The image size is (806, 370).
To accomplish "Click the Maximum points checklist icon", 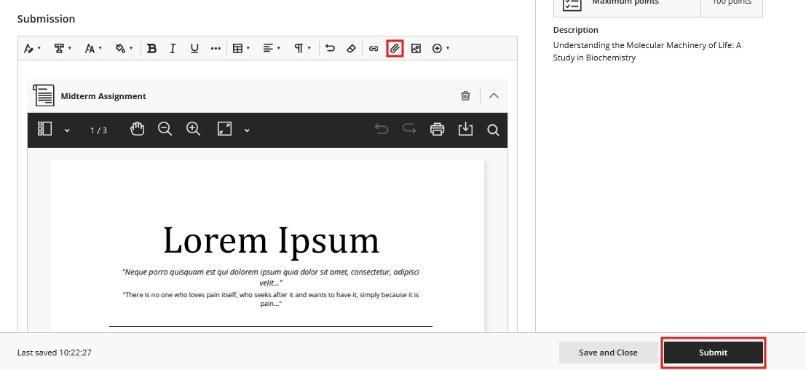I will (572, 3).
